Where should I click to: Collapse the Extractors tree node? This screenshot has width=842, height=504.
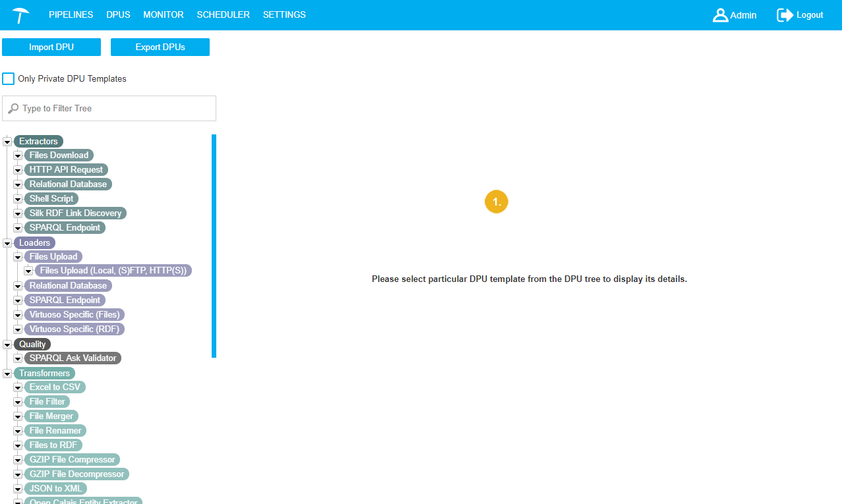pyautogui.click(x=8, y=142)
